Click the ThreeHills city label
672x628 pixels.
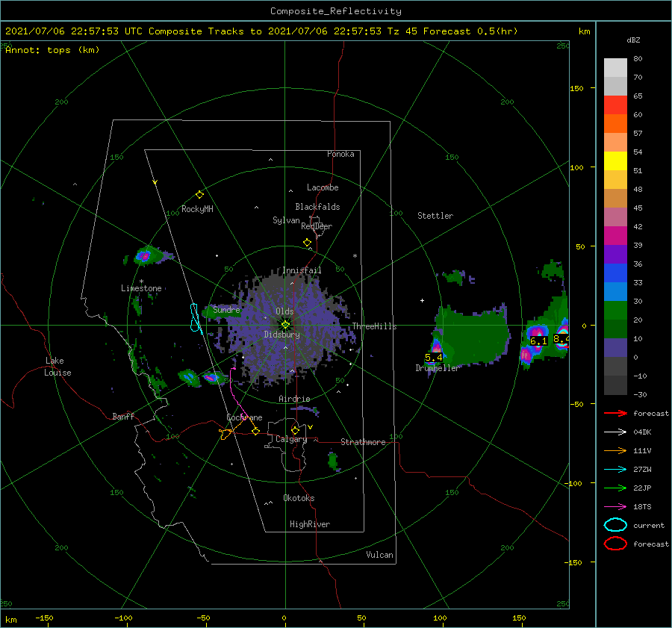click(375, 326)
